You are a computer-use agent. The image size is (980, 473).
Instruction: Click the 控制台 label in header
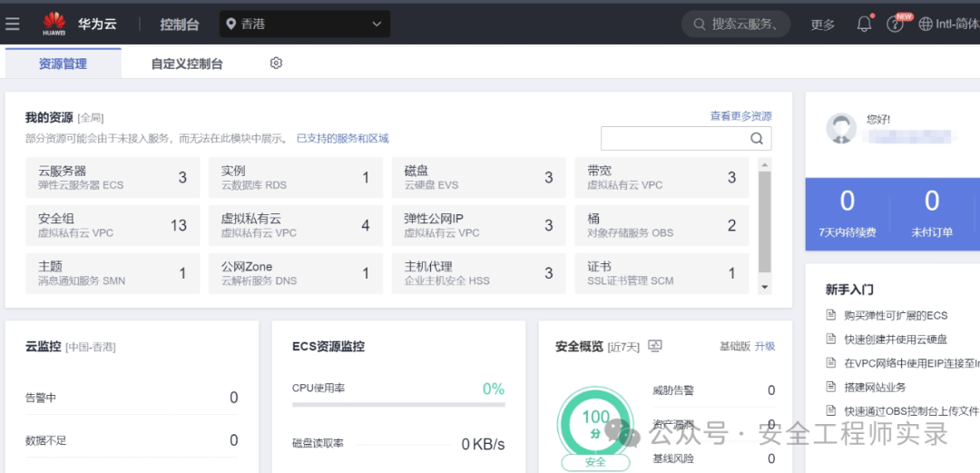click(180, 25)
